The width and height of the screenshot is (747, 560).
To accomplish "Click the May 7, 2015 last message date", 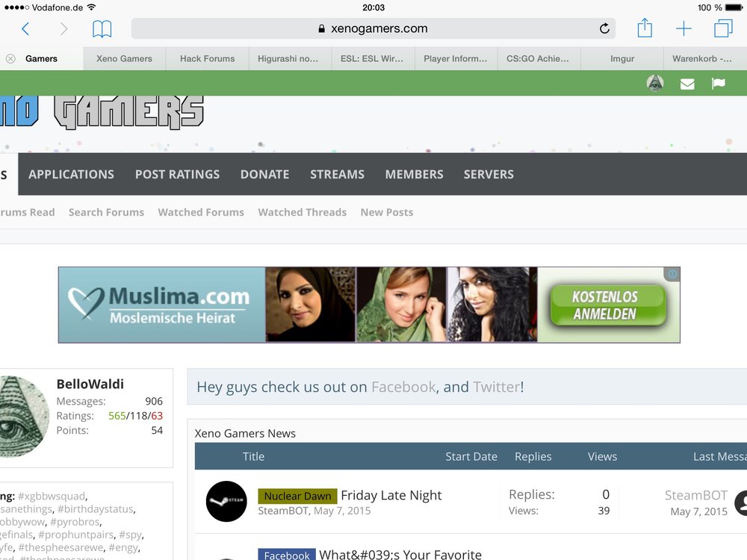I will click(698, 511).
